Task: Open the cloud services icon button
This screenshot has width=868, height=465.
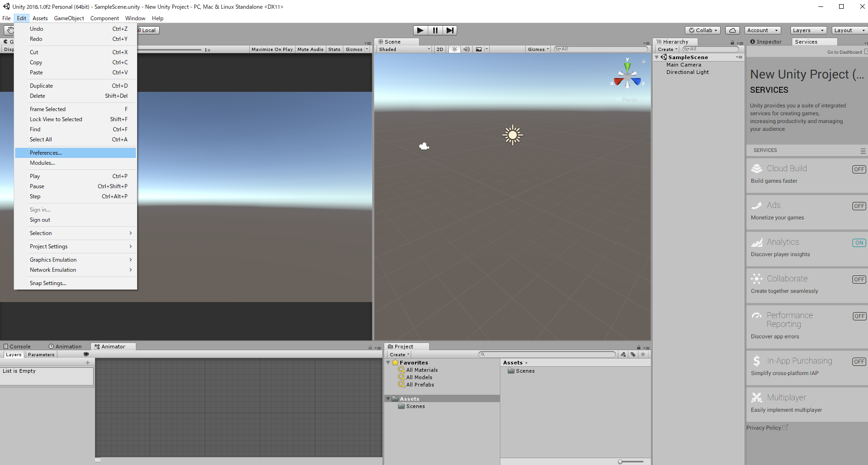Action: 733,30
